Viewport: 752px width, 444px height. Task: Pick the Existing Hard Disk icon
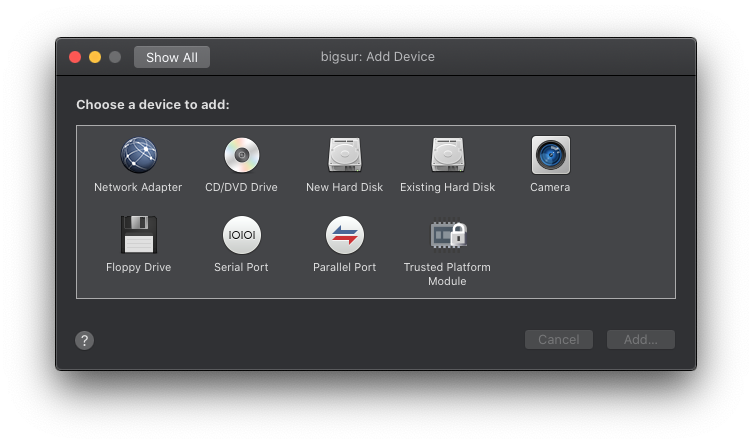447,155
